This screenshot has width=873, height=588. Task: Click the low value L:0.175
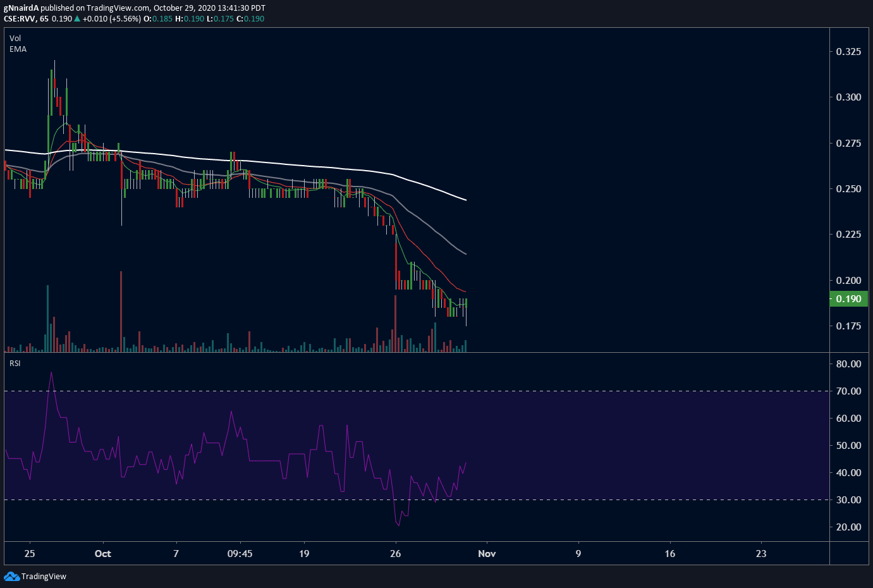pyautogui.click(x=221, y=19)
